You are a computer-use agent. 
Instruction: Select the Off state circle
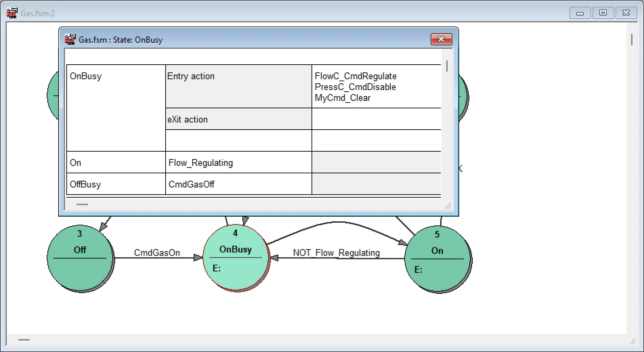tap(80, 258)
